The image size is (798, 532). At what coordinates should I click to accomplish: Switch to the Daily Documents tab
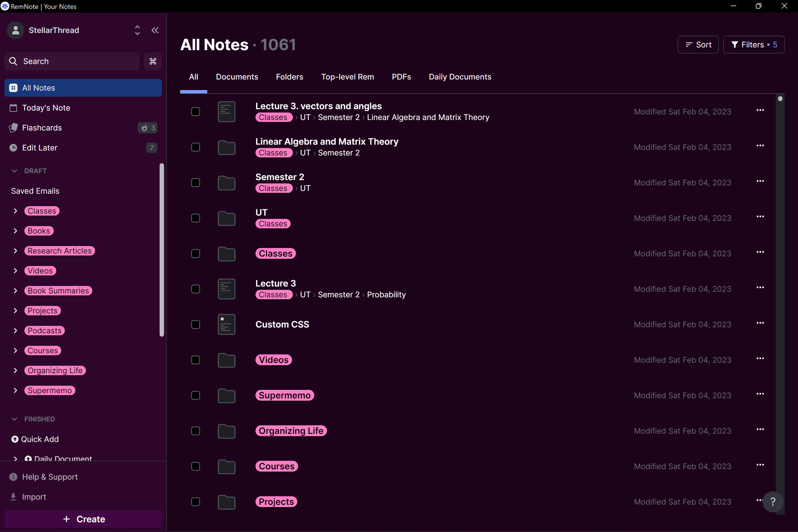(460, 77)
